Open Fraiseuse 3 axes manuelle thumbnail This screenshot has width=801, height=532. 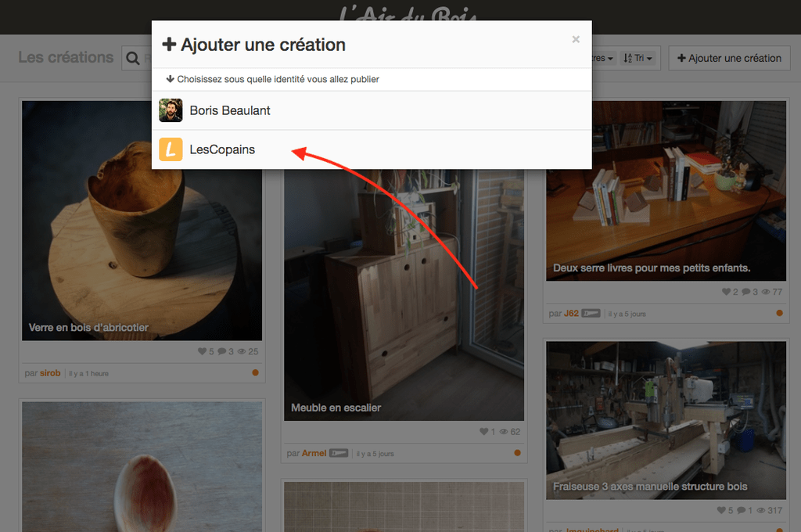pyautogui.click(x=666, y=420)
